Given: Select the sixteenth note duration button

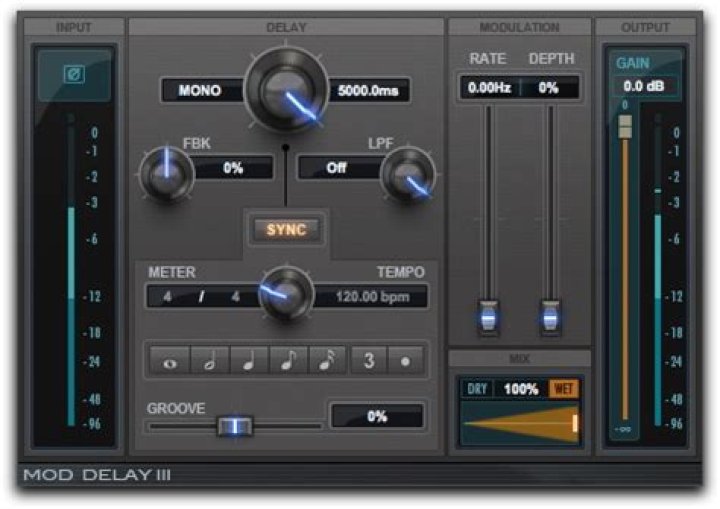Looking at the screenshot, I should tap(328, 362).
